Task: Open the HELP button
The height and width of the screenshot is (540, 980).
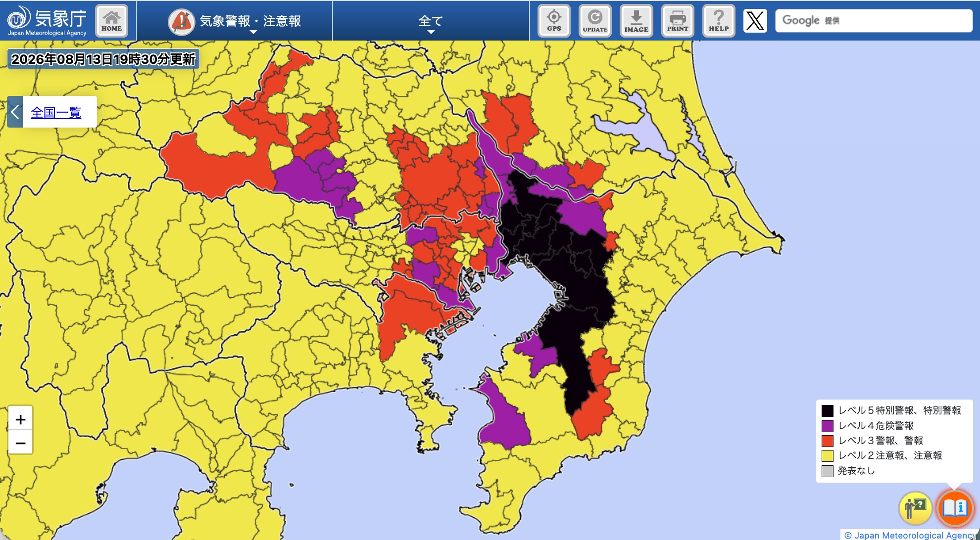Action: (x=719, y=21)
